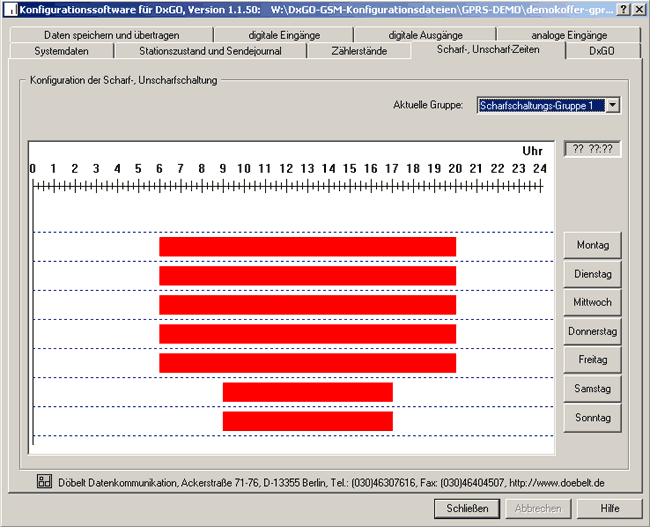Click the Wednesday red armed-time bar
This screenshot has width=650, height=527.
point(308,305)
